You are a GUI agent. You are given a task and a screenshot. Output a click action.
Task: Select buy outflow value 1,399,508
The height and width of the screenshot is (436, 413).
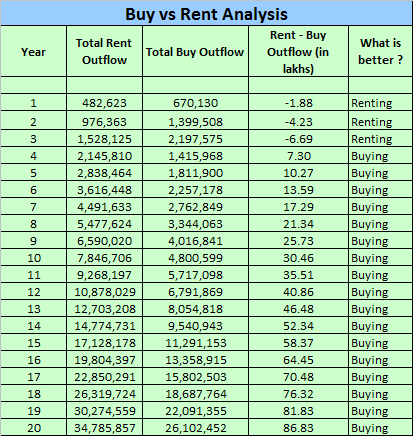(195, 122)
